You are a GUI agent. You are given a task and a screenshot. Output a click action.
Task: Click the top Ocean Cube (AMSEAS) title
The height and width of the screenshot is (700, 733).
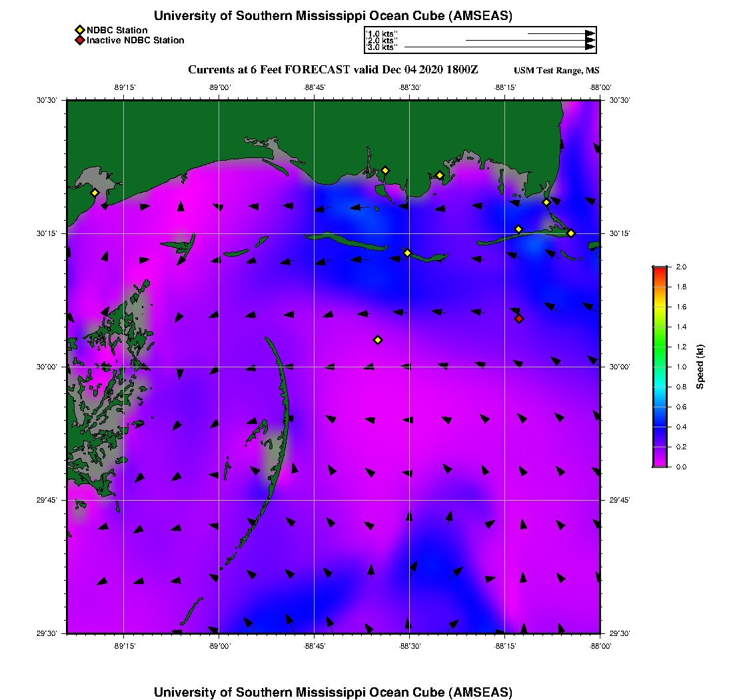click(x=333, y=16)
